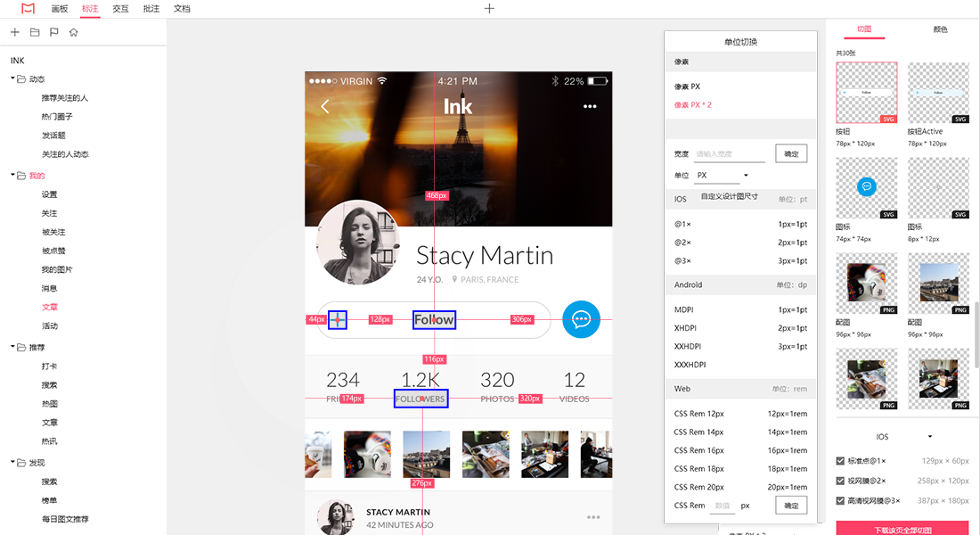Click the add new plus icon in sidebar
The height and width of the screenshot is (535, 980).
click(x=15, y=32)
